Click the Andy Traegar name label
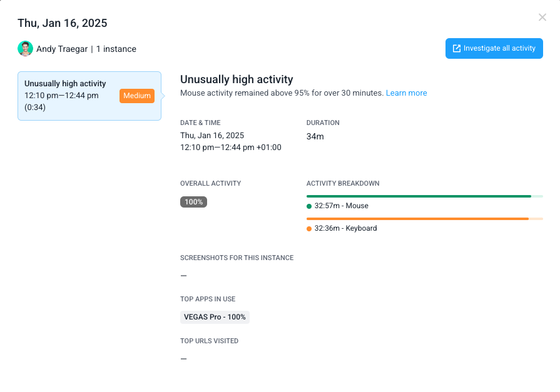 point(62,49)
